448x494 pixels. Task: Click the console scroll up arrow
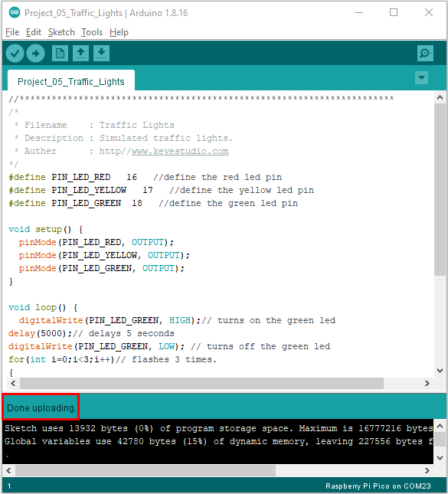coord(440,427)
